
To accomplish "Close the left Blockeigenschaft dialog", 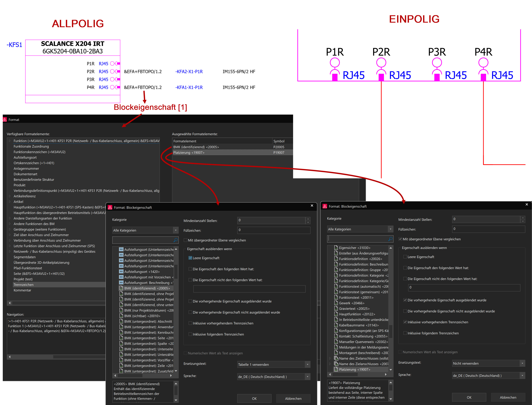I will click(312, 206).
